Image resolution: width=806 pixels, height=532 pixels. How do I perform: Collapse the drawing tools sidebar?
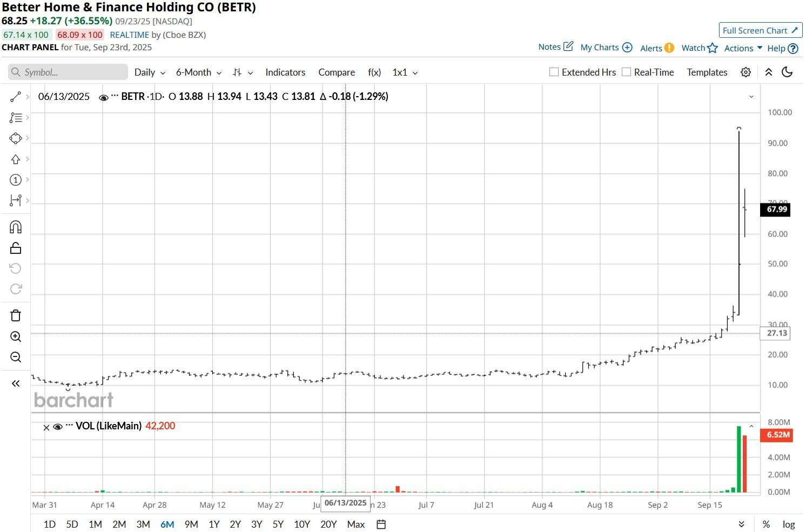(16, 383)
